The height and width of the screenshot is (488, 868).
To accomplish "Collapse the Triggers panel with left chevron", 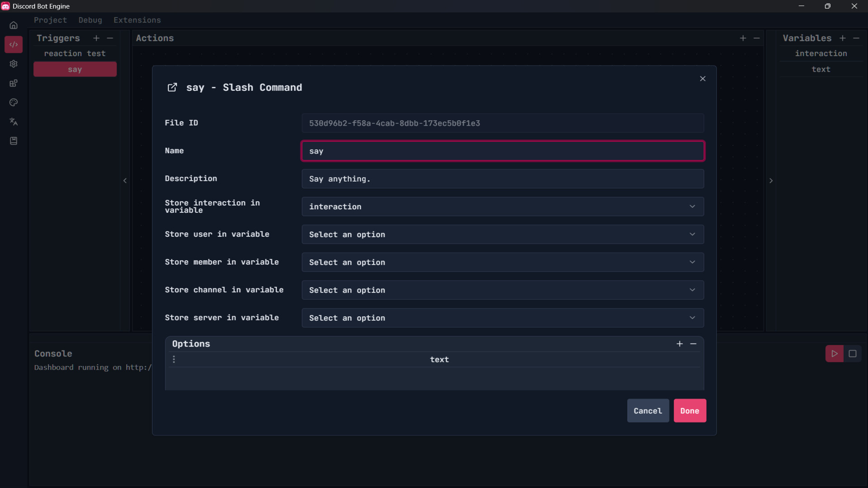I will (125, 181).
